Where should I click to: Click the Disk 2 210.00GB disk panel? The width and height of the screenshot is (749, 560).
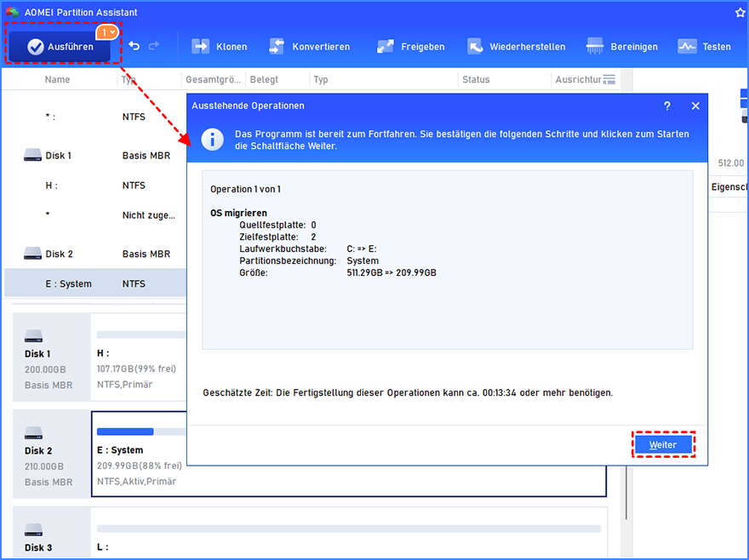52,454
